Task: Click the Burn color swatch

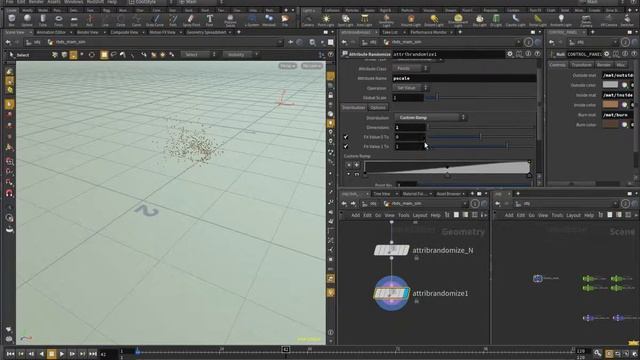Action: 610,124
